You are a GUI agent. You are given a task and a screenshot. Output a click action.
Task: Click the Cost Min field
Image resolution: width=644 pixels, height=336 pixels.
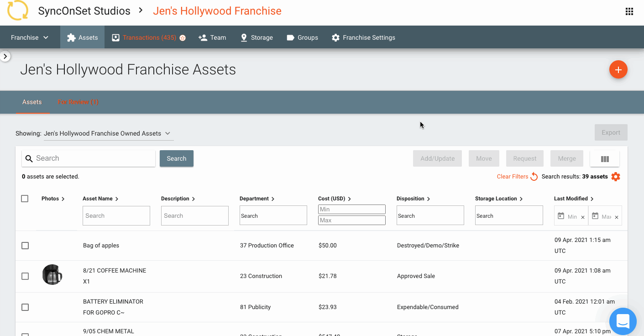coord(352,209)
